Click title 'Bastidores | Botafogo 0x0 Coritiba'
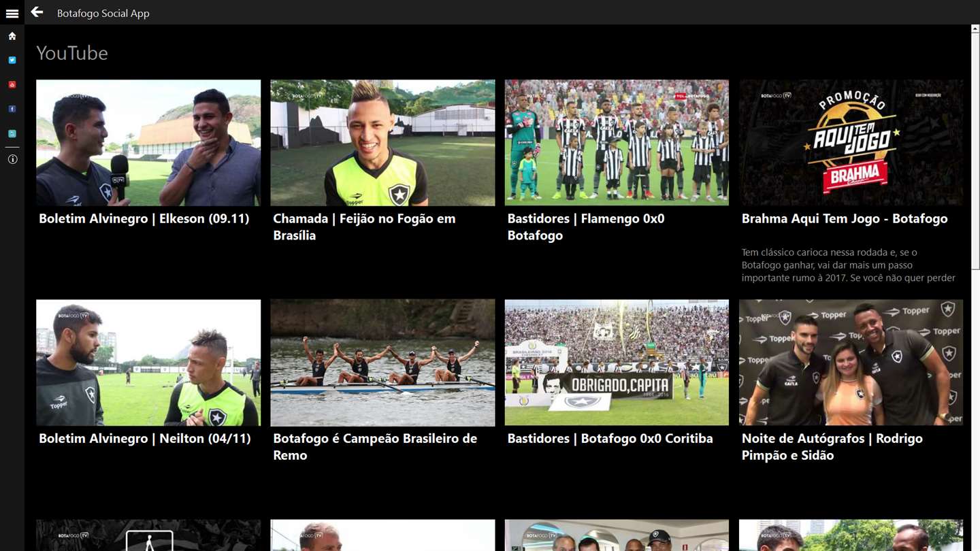This screenshot has width=980, height=551. pyautogui.click(x=610, y=439)
